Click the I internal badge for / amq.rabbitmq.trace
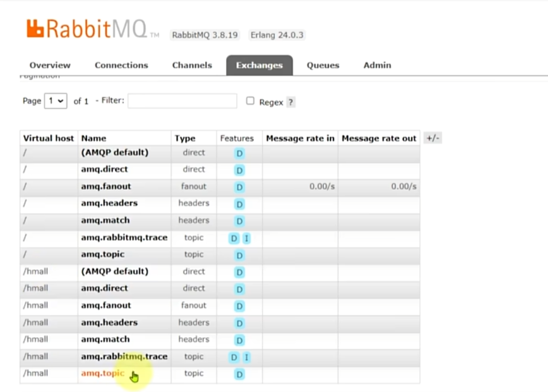 (x=247, y=238)
